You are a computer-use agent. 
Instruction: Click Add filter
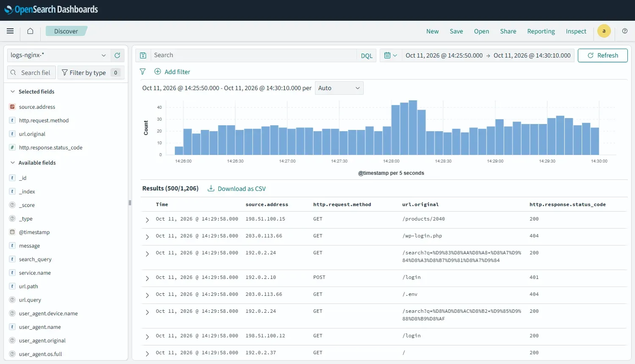point(172,72)
